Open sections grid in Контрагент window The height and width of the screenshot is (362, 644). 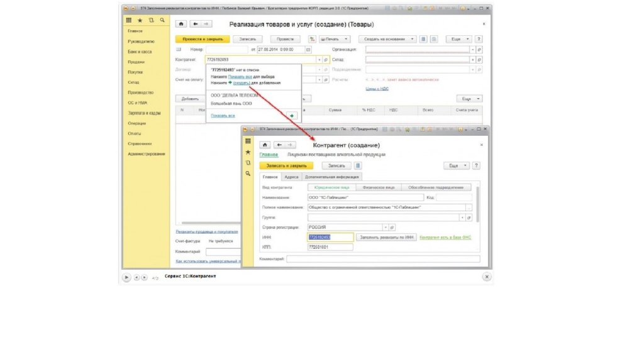click(x=248, y=141)
